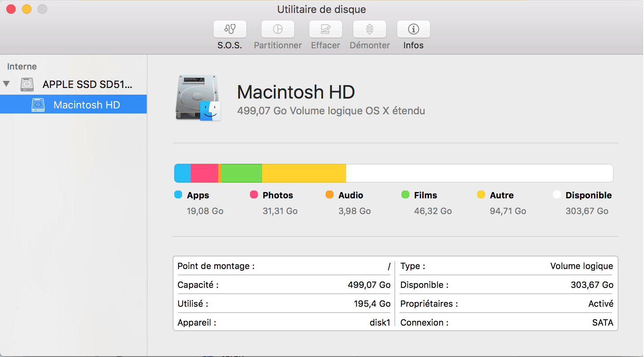The height and width of the screenshot is (357, 644).
Task: Click the 3,98 Go Audio value
Action: (354, 211)
